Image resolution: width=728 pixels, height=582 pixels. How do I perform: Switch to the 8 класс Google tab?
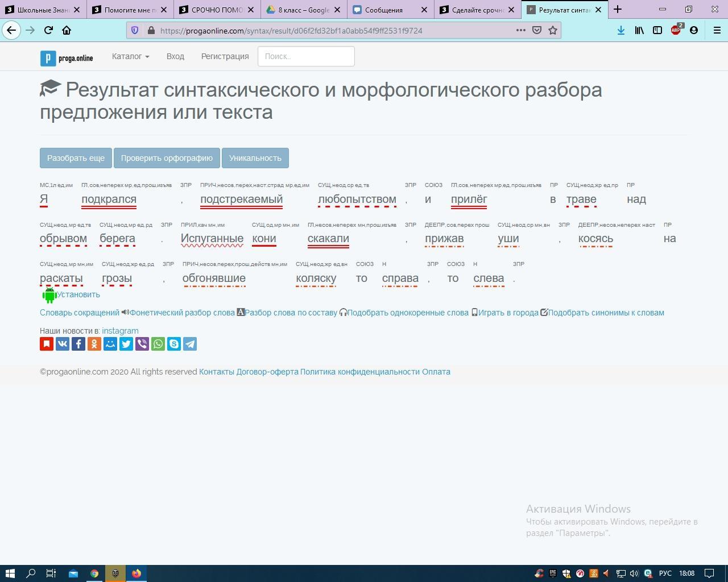tap(304, 10)
